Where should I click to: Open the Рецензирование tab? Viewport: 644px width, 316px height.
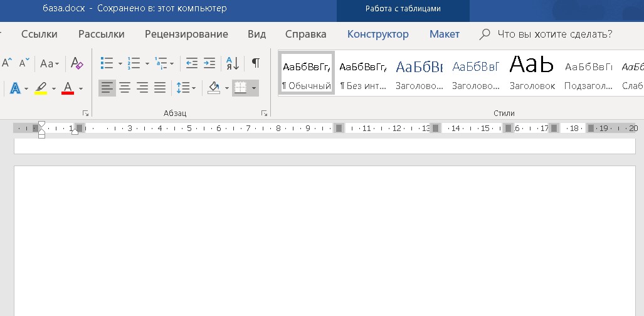pos(186,34)
